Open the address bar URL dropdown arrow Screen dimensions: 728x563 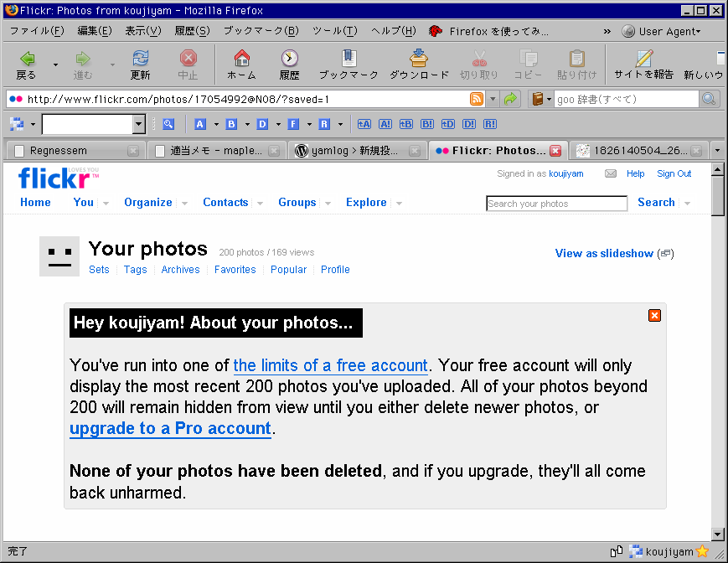click(493, 99)
